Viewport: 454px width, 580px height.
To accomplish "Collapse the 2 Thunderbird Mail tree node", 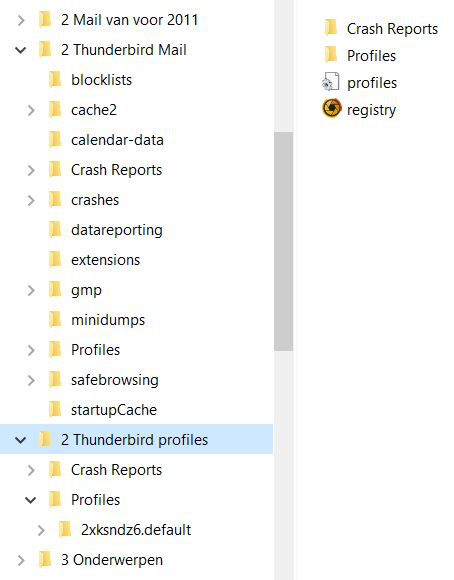I will click(21, 50).
